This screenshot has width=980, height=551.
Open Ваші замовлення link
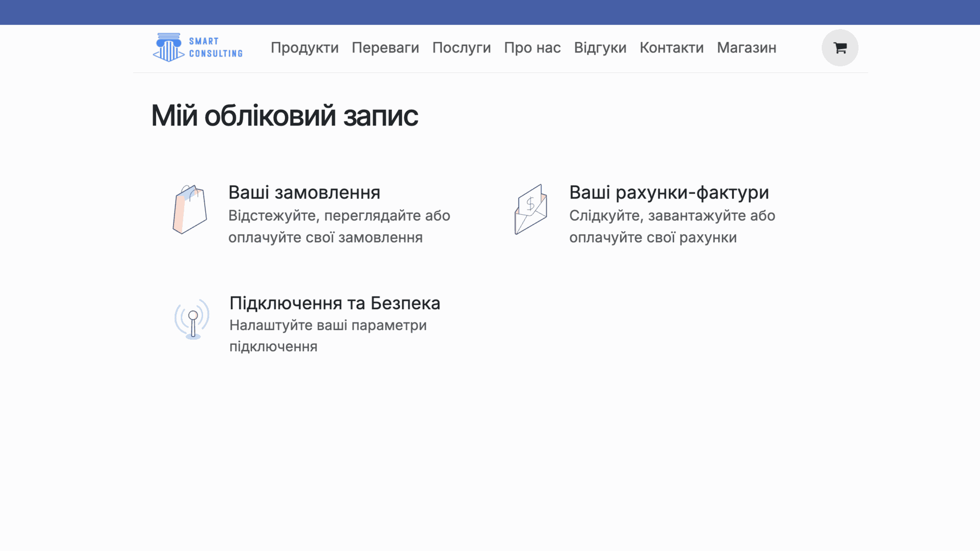pyautogui.click(x=304, y=193)
